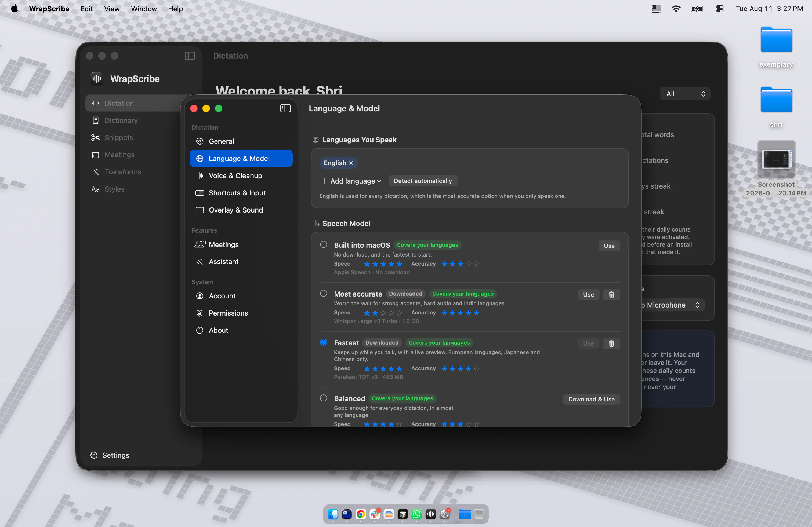Open the Help menu
Image resolution: width=812 pixels, height=527 pixels.
pyautogui.click(x=175, y=9)
